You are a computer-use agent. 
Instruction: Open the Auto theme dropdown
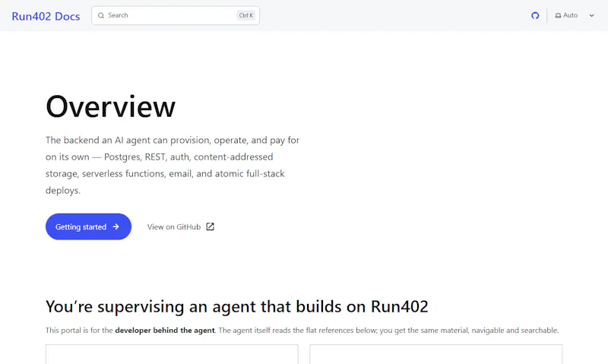575,15
